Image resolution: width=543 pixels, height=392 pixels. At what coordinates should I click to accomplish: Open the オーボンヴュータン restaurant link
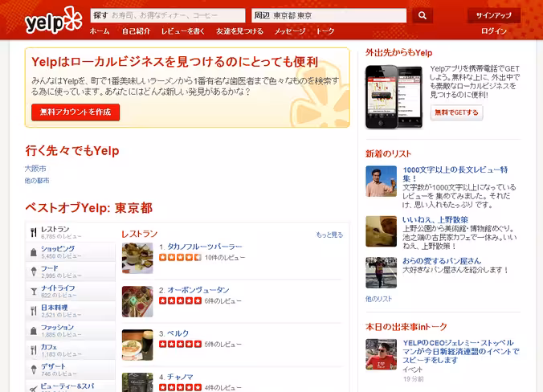tap(198, 290)
